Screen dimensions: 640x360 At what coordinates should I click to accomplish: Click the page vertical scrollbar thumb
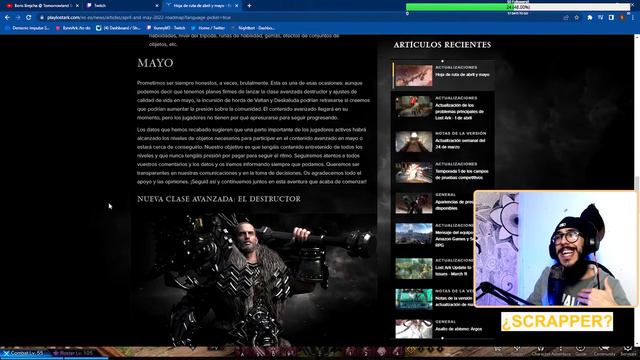(636, 184)
